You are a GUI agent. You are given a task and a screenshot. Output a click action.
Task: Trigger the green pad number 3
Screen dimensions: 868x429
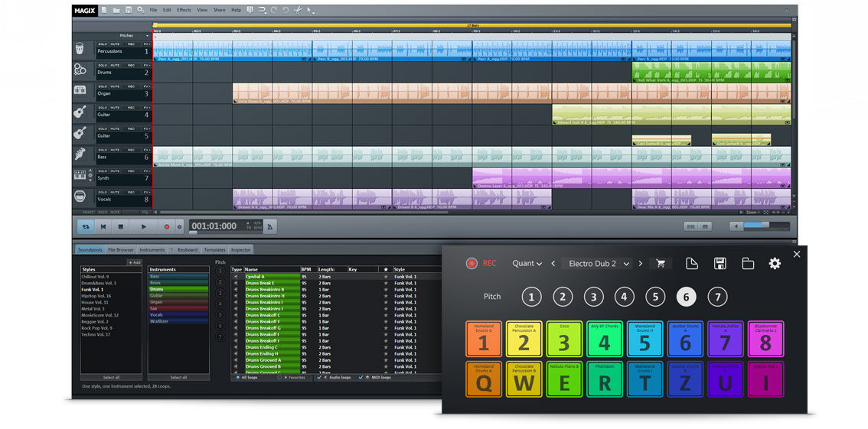[563, 340]
